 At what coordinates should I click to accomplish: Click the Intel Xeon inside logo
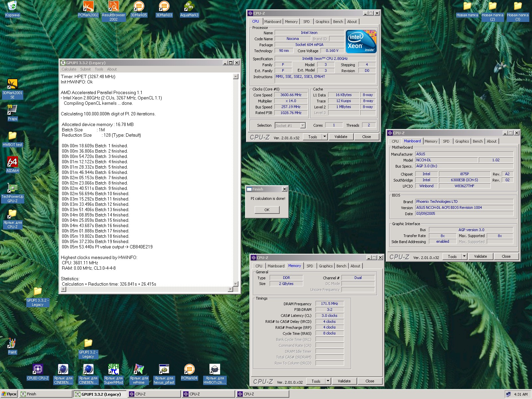[x=361, y=42]
